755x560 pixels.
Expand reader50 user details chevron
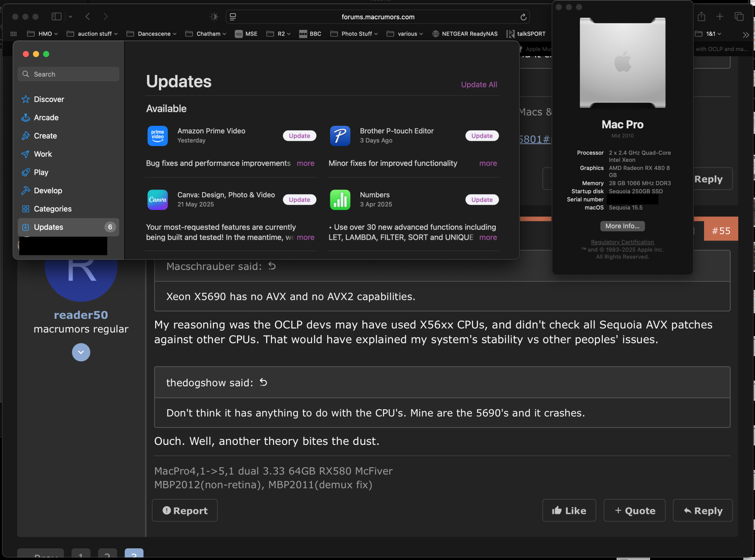(81, 352)
